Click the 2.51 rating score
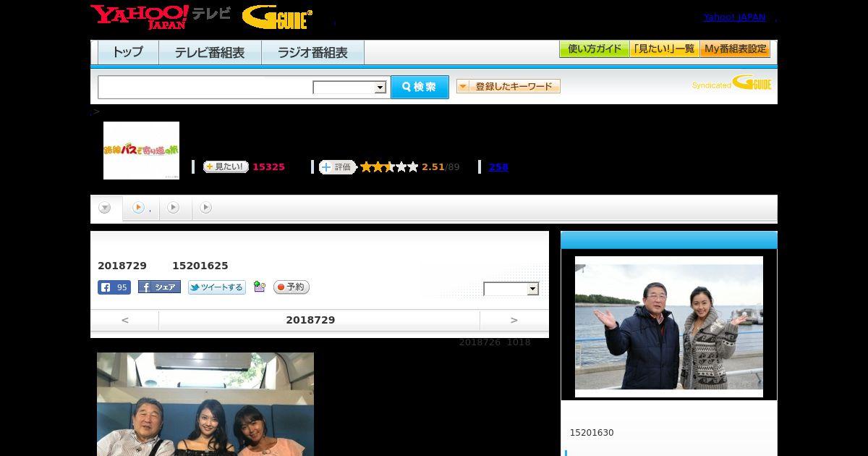The image size is (868, 456). point(433,167)
